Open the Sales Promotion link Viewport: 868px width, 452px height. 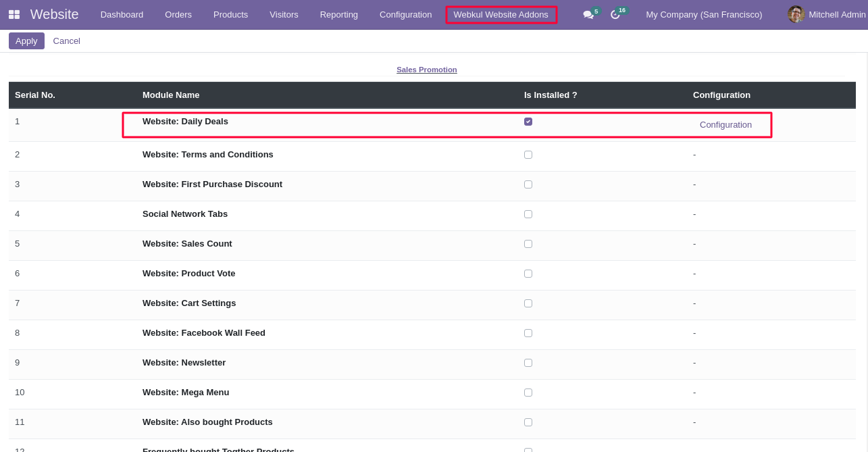[427, 70]
